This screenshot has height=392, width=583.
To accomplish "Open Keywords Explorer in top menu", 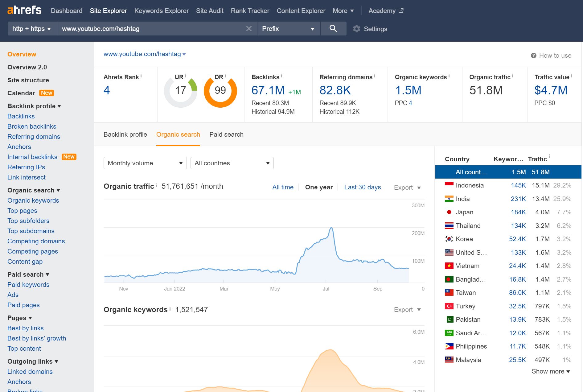I will click(x=161, y=11).
